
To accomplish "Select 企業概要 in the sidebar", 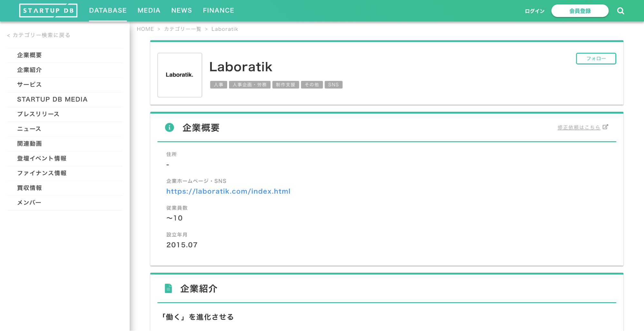I will coord(65,55).
